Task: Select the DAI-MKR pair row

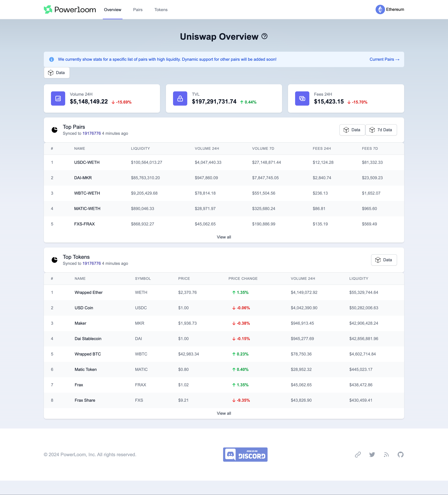Action: pos(224,178)
